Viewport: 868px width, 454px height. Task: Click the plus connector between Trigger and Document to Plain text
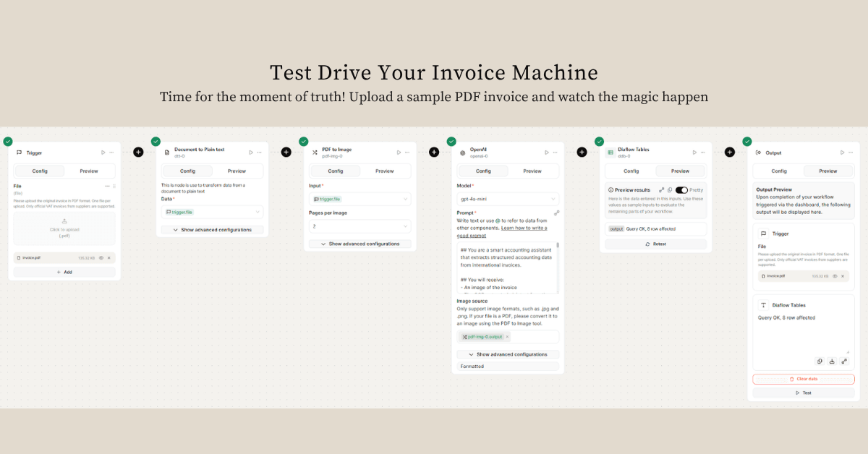[x=138, y=152]
